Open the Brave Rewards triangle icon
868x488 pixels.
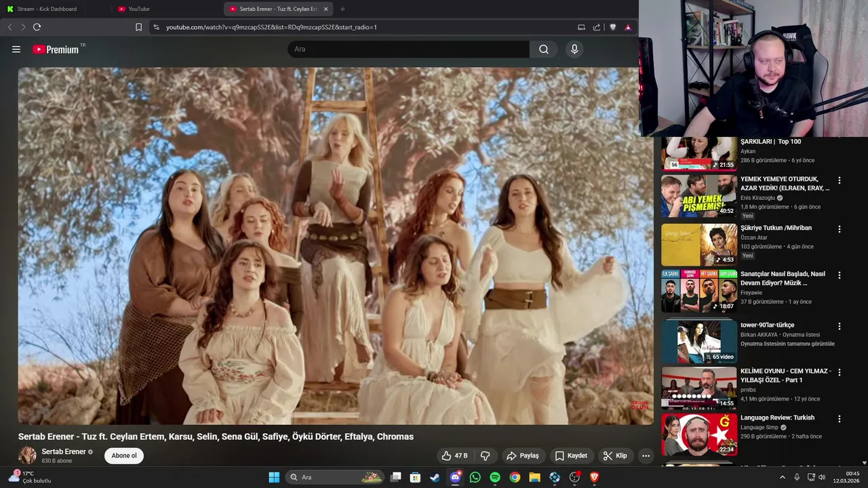pos(628,27)
